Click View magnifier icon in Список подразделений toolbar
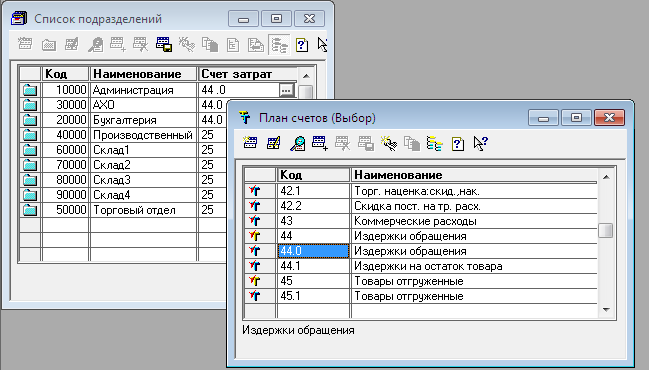Screen dimensions: 649x370 pos(95,44)
